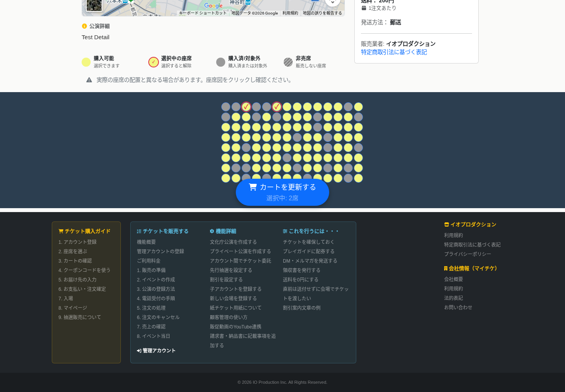Click the satellite view thumbnail on the map
565x392 pixels.
[94, 5]
